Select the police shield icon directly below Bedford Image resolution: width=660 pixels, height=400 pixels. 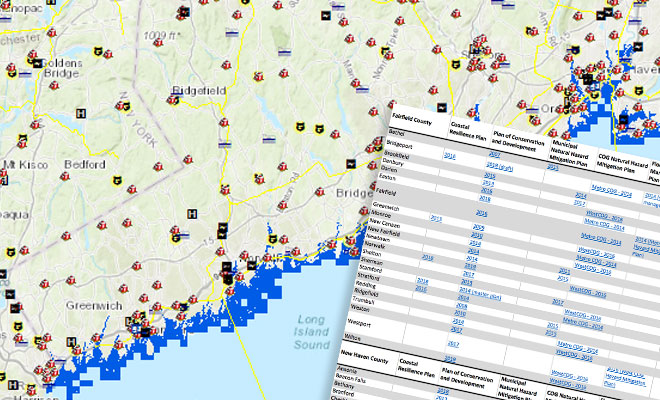click(117, 181)
